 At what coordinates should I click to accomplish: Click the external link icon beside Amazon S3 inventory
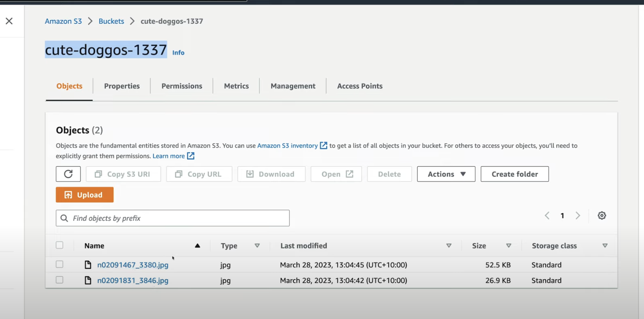[323, 145]
